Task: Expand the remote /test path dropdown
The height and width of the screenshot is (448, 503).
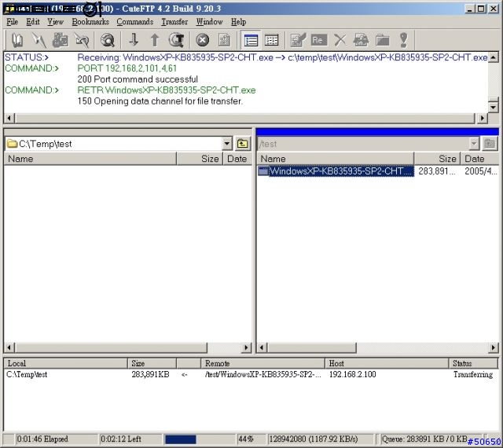Action: [x=474, y=144]
